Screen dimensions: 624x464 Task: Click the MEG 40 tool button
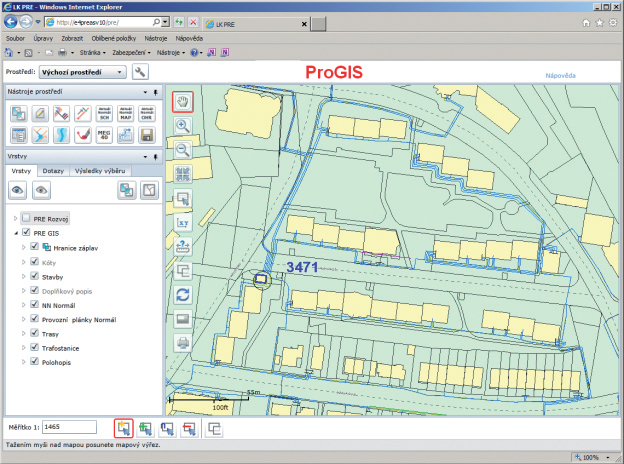coord(104,135)
